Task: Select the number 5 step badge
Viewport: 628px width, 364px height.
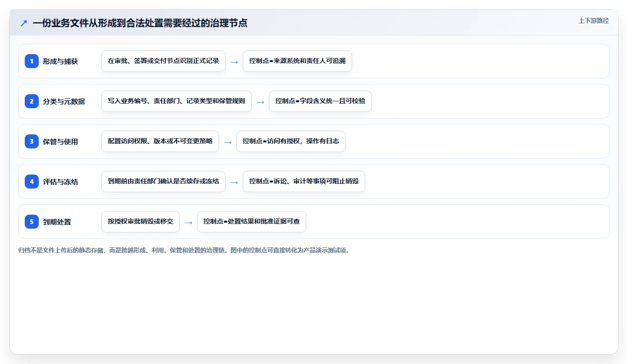Action: 32,222
